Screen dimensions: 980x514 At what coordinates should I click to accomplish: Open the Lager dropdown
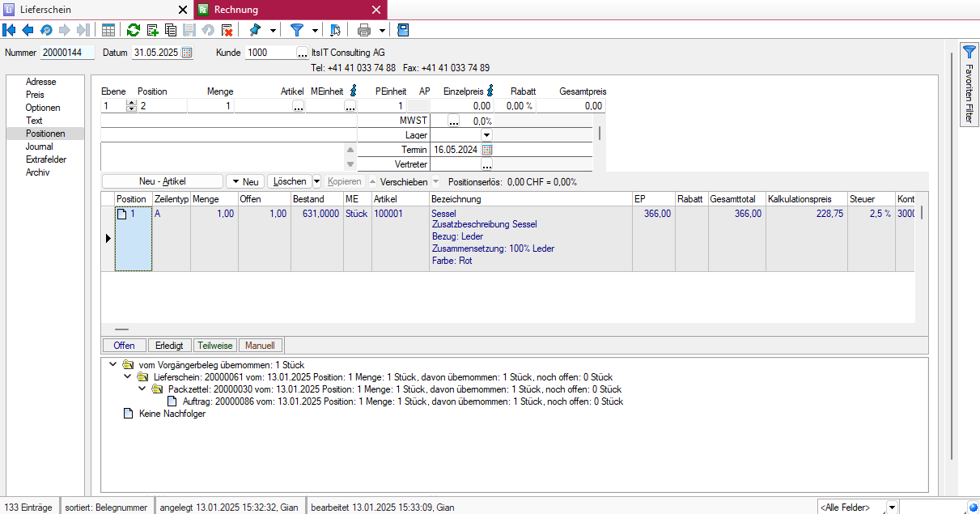click(486, 135)
